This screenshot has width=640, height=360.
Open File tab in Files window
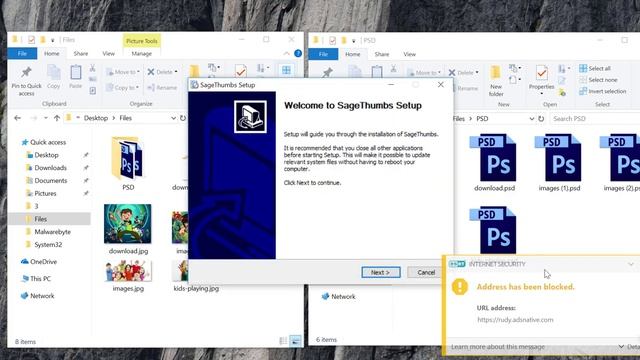[x=22, y=53]
